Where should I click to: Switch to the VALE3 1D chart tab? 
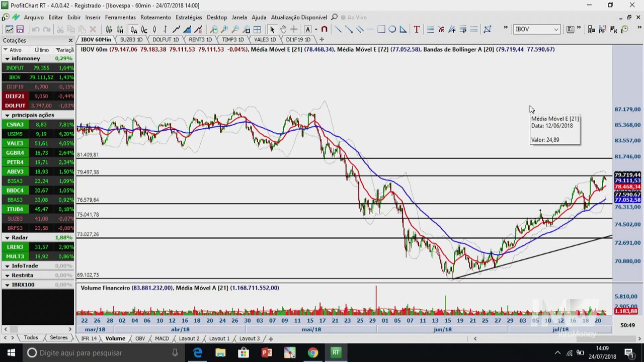tap(265, 39)
